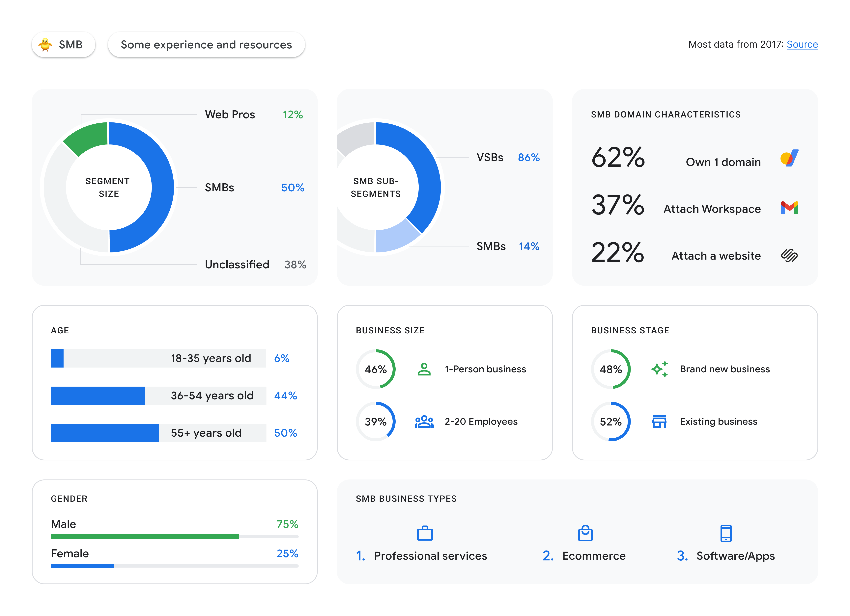Viewport: 850px width, 616px height.
Task: Click the Male label
Action: (x=63, y=524)
